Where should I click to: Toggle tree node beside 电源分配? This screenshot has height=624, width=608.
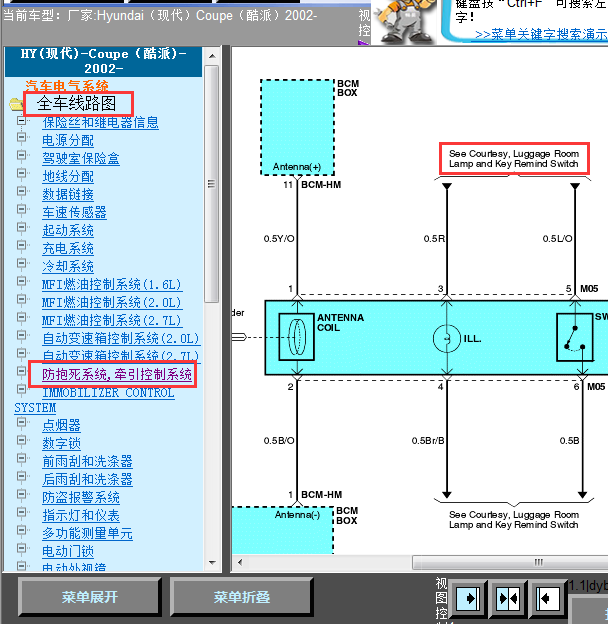[21, 137]
